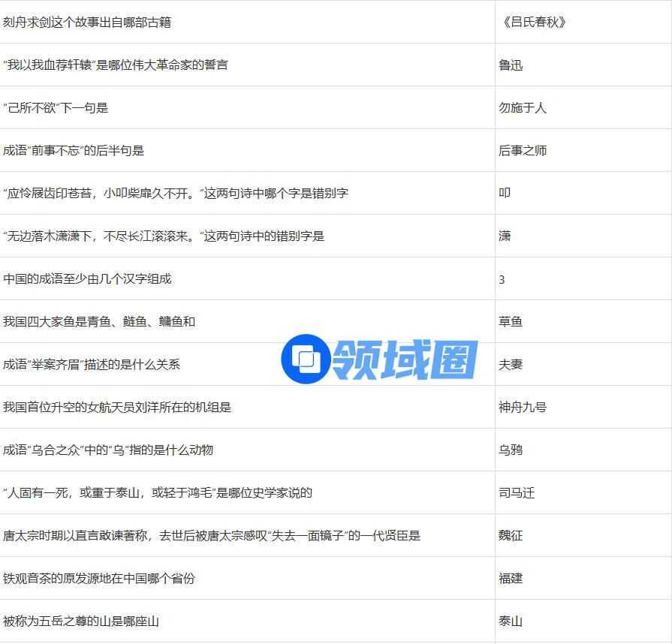Click the answer cell 潇
672x644 pixels.
click(505, 236)
